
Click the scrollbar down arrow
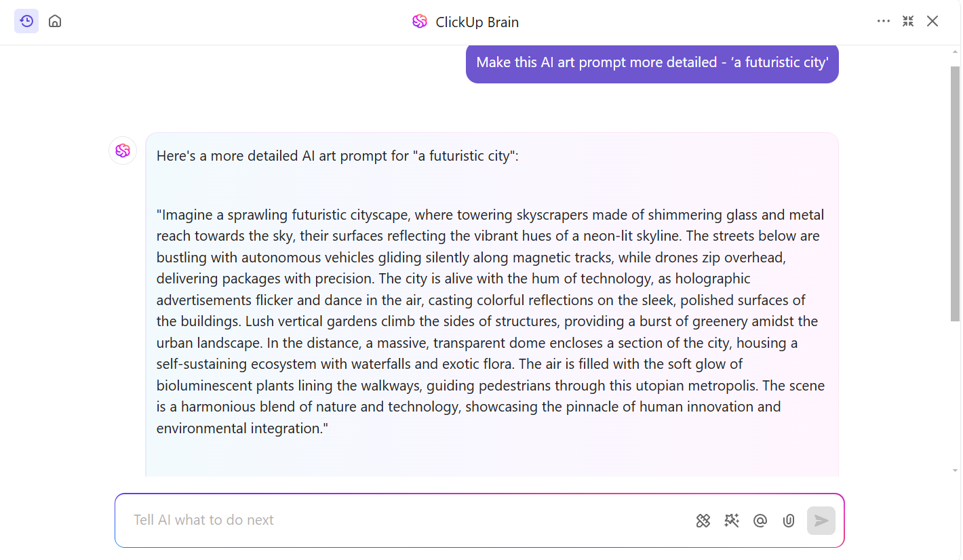click(x=955, y=470)
